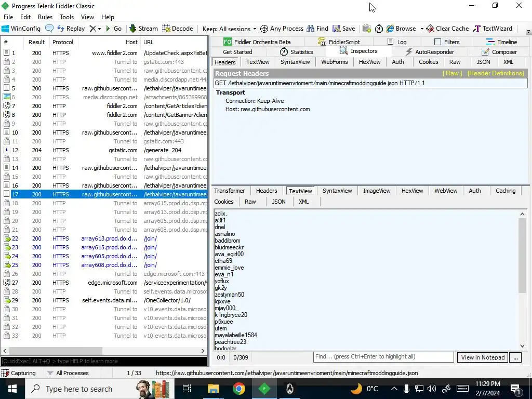Viewport: 532px width, 399px height.
Task: Open the File menu
Action: [8, 17]
